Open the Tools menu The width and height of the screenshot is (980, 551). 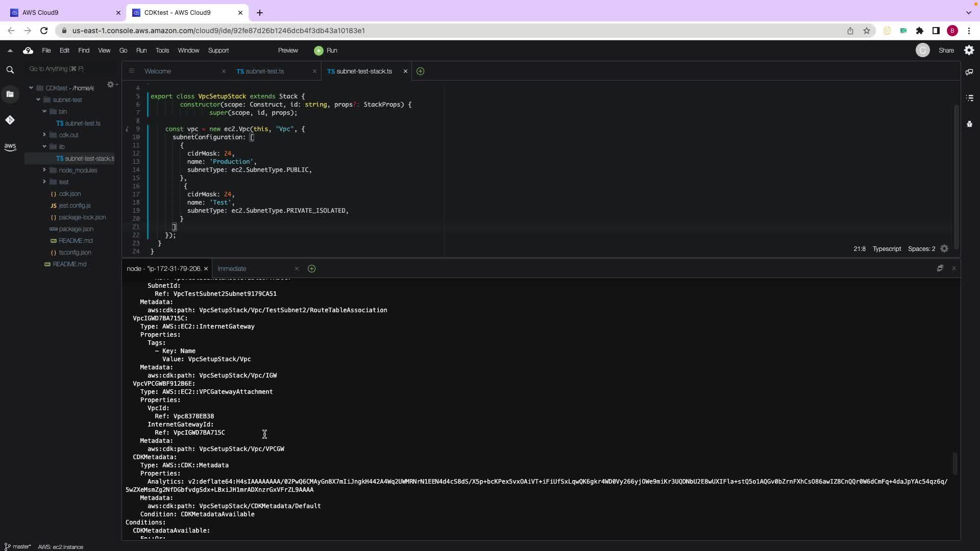(162, 51)
